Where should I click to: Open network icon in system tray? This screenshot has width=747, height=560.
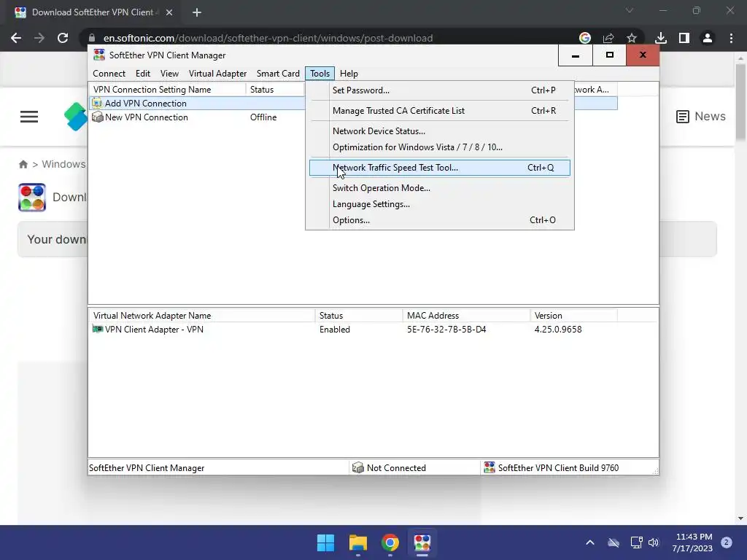[636, 542]
